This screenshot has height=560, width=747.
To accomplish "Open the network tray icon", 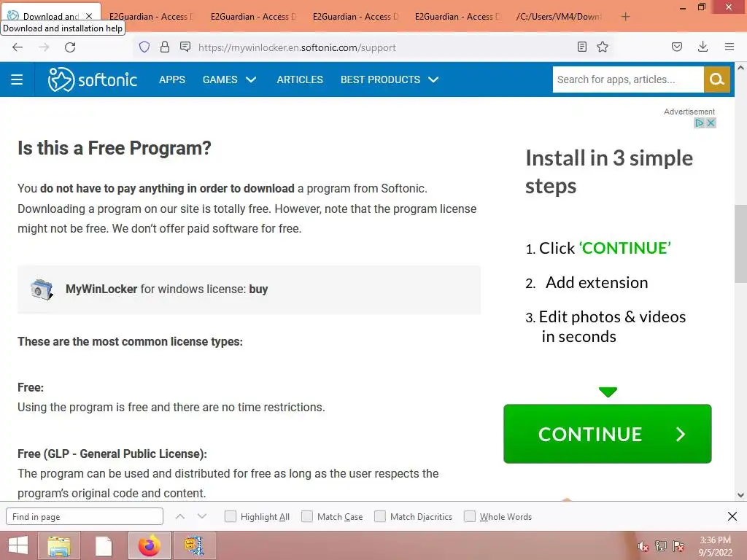I will 661,546.
